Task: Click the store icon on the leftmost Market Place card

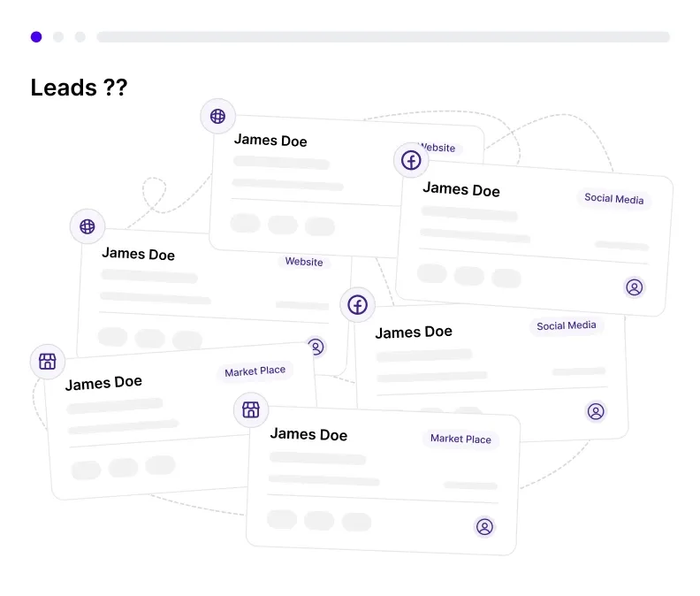Action: (x=48, y=361)
